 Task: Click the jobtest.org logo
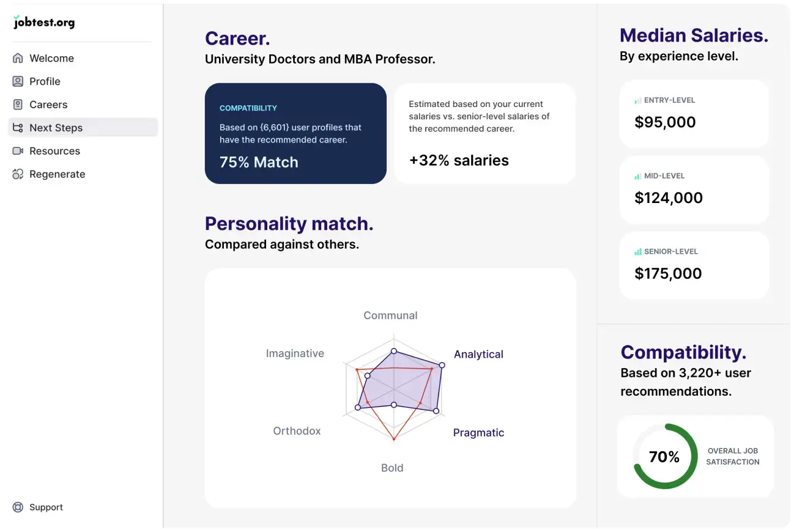[43, 22]
